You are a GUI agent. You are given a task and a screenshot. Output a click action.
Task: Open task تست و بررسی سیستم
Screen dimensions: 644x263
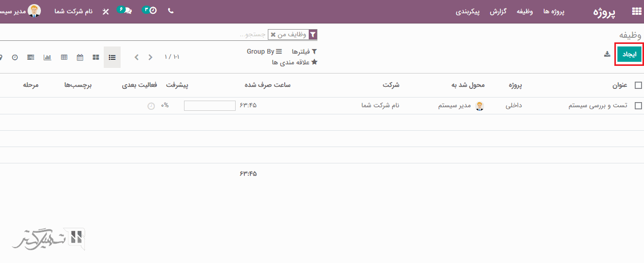(597, 106)
